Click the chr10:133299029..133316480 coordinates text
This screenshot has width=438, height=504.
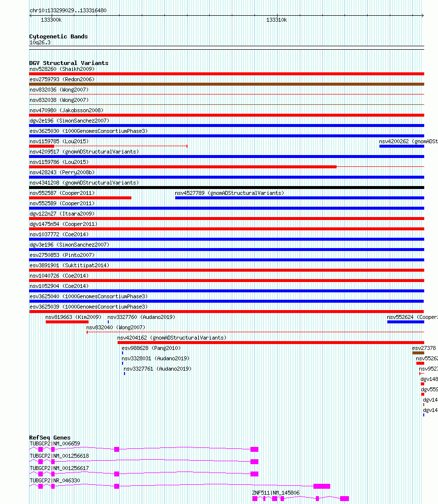pos(68,10)
